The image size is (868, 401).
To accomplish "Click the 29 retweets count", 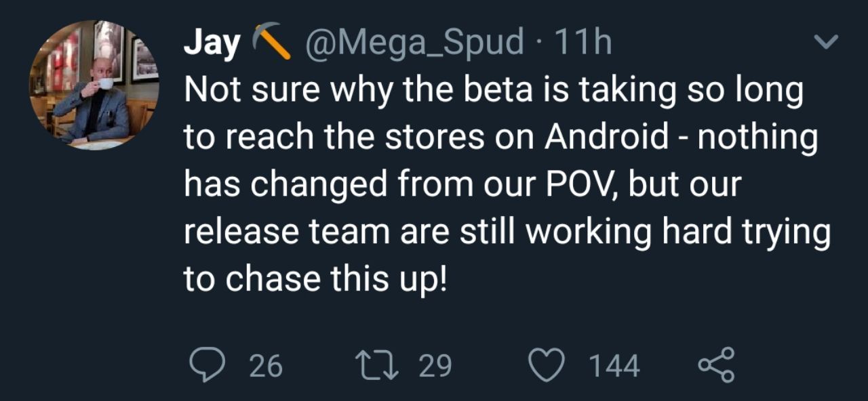I will pyautogui.click(x=435, y=366).
